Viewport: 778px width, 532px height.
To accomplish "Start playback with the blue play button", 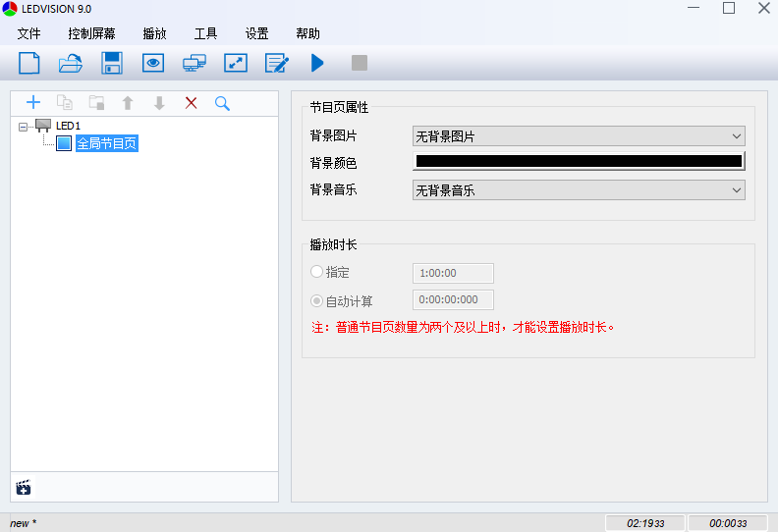I will (x=317, y=63).
